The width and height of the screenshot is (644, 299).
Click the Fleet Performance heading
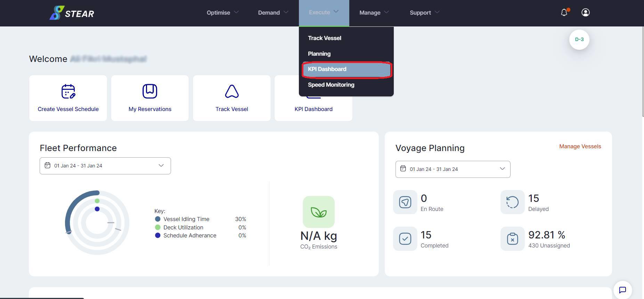click(78, 148)
